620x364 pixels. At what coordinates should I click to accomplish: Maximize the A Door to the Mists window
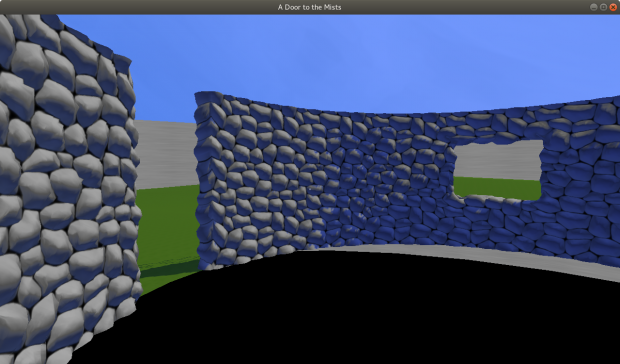point(603,7)
